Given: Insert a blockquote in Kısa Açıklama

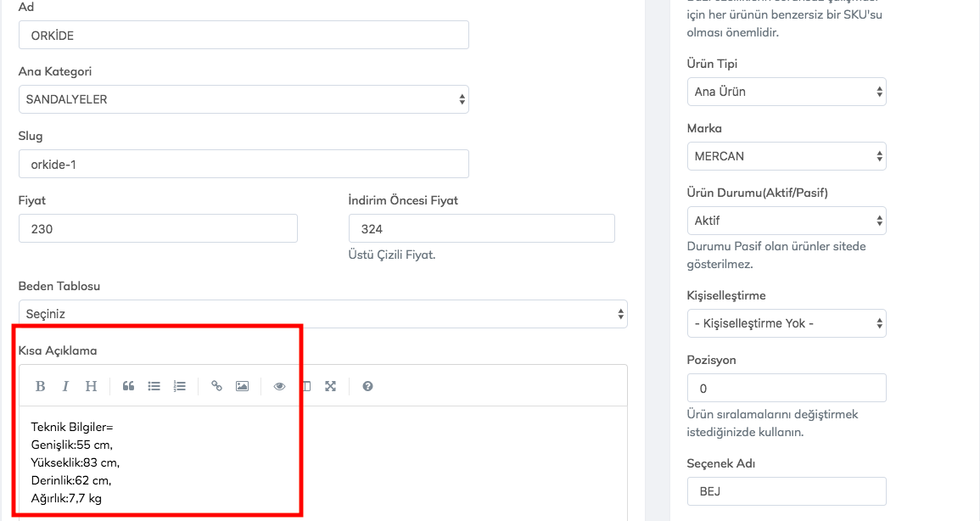Looking at the screenshot, I should pyautogui.click(x=129, y=386).
